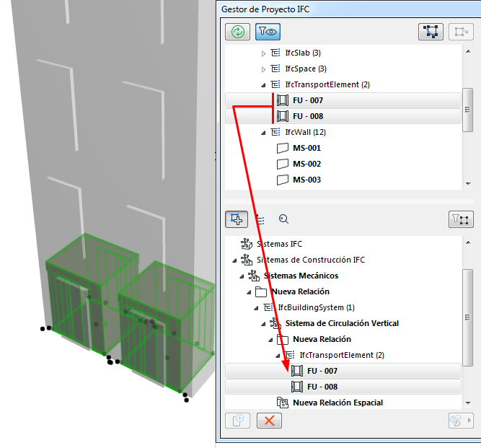Screen dimensions: 481x448
Task: Click folder icon of first Nueva Relación
Action: coord(261,291)
